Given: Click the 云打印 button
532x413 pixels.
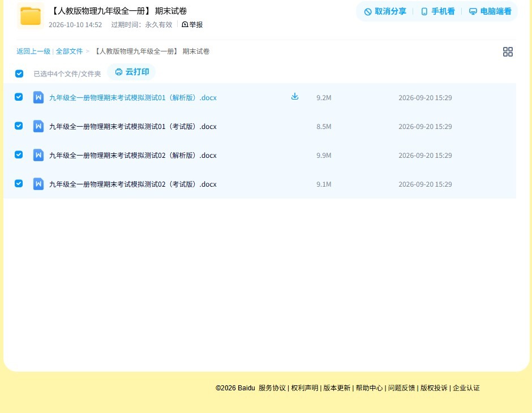Looking at the screenshot, I should 132,72.
